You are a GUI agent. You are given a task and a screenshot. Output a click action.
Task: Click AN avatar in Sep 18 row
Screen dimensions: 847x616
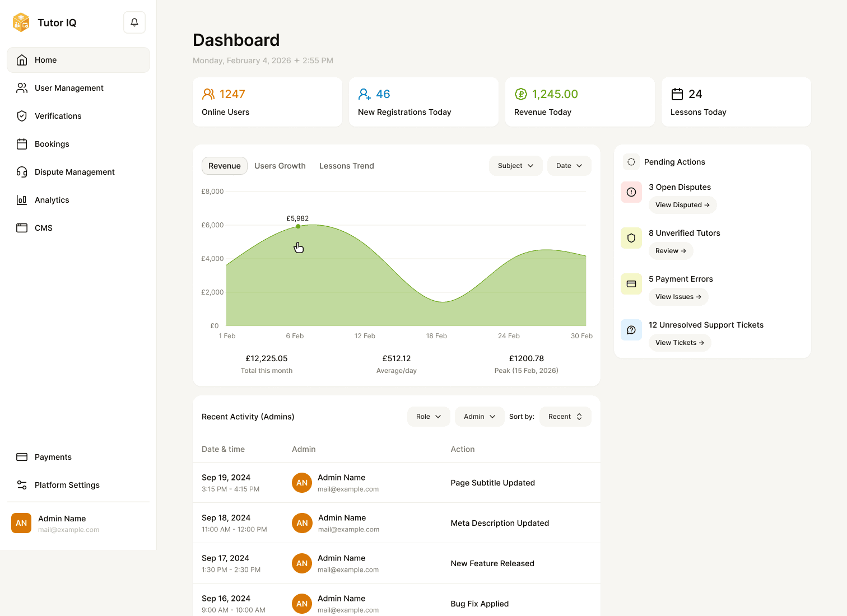(x=302, y=523)
